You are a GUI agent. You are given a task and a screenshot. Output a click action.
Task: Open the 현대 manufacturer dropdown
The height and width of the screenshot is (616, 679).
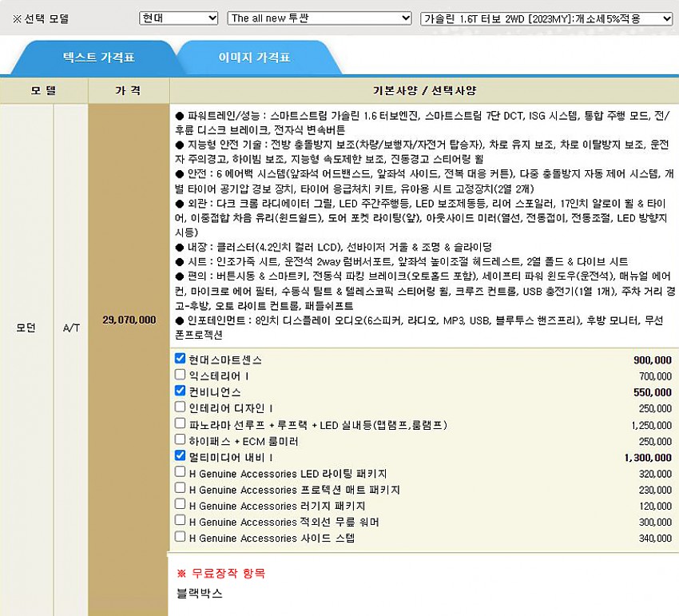pos(178,18)
